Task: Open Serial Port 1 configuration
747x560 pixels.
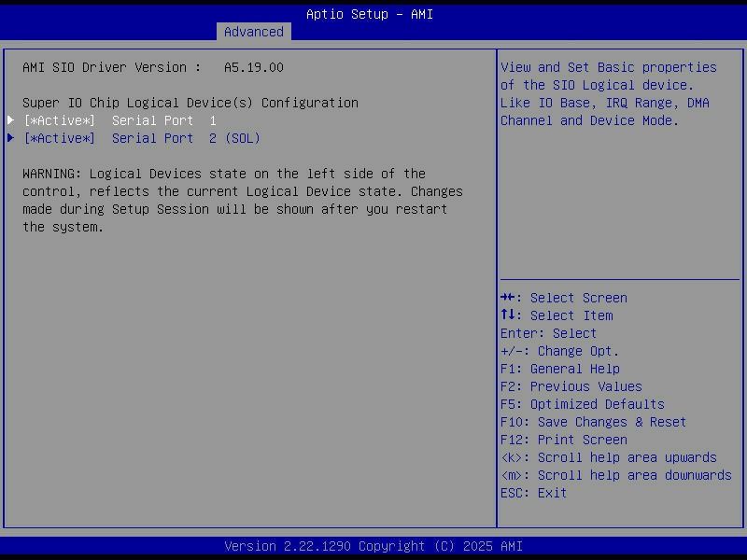Action: pos(120,121)
